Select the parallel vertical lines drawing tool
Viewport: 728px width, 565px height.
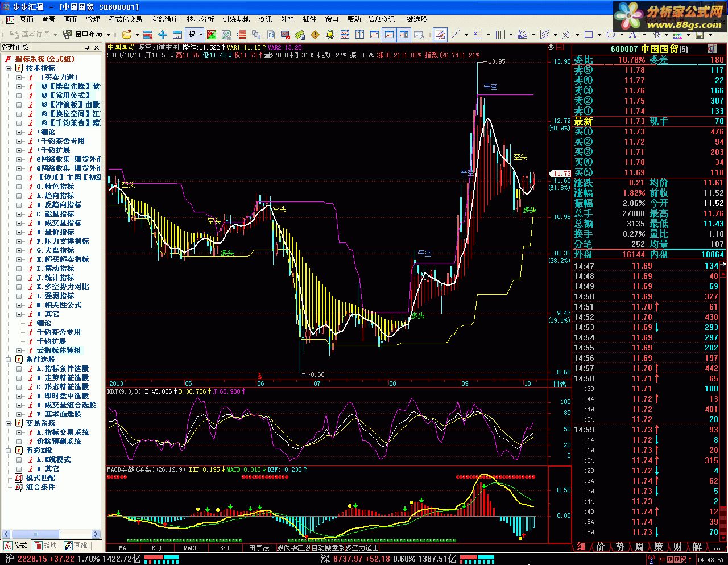point(500,34)
